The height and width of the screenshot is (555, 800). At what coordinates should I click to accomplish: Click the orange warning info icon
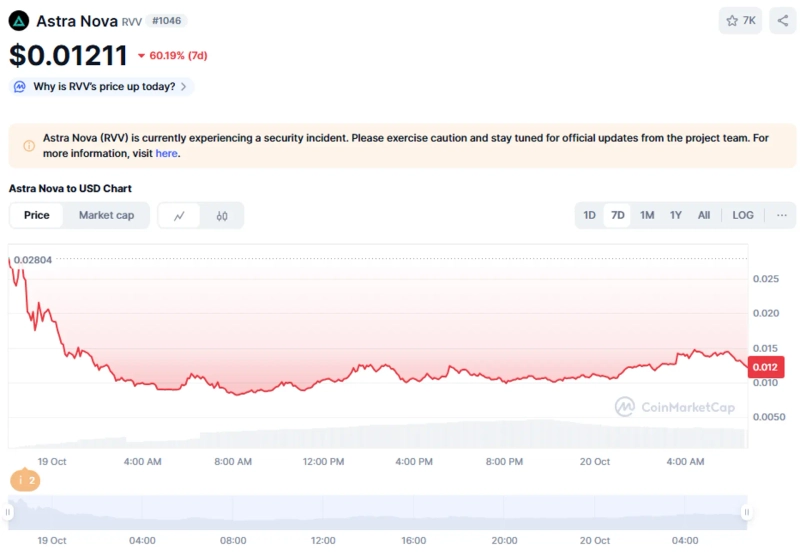tap(28, 146)
